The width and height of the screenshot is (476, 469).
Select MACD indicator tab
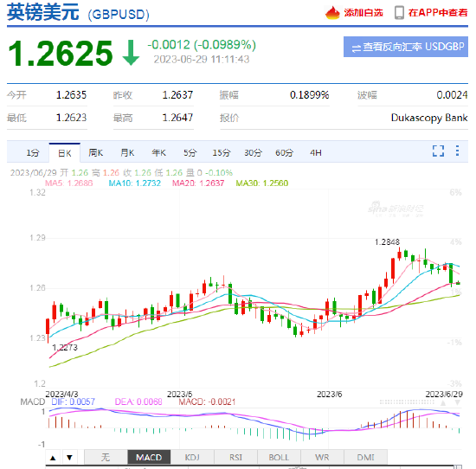149,457
